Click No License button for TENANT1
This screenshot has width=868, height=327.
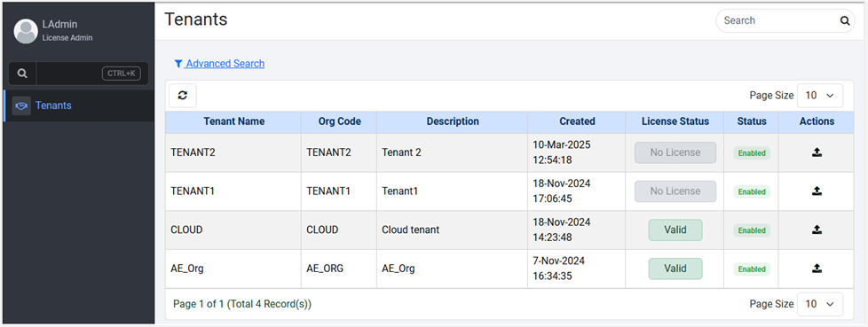point(675,191)
